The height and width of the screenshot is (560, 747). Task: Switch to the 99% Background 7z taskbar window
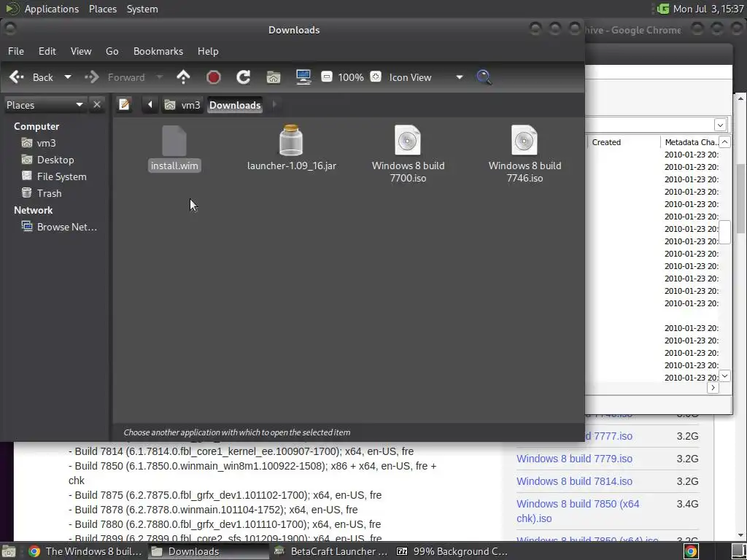pos(452,551)
